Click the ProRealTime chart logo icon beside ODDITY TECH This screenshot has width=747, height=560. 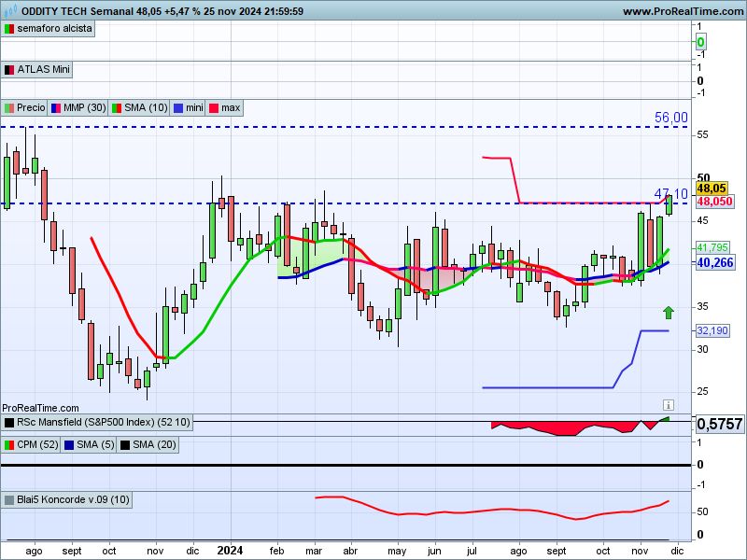point(10,10)
